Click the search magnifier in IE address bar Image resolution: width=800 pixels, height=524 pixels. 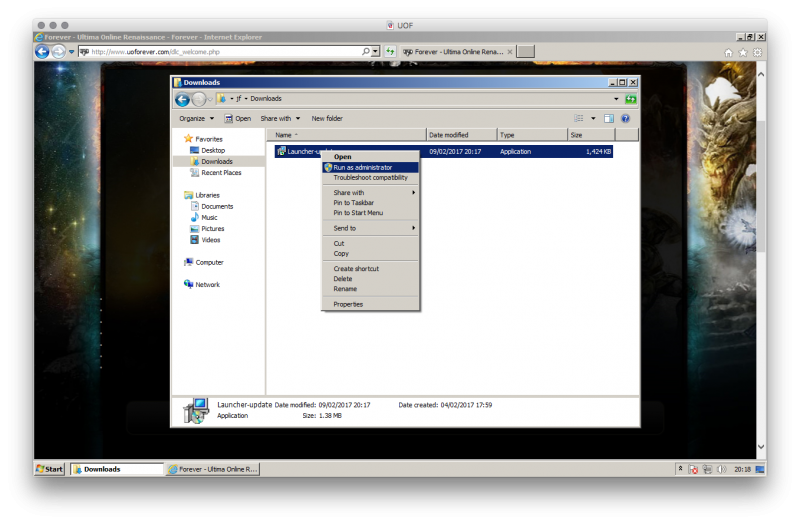tap(366, 52)
